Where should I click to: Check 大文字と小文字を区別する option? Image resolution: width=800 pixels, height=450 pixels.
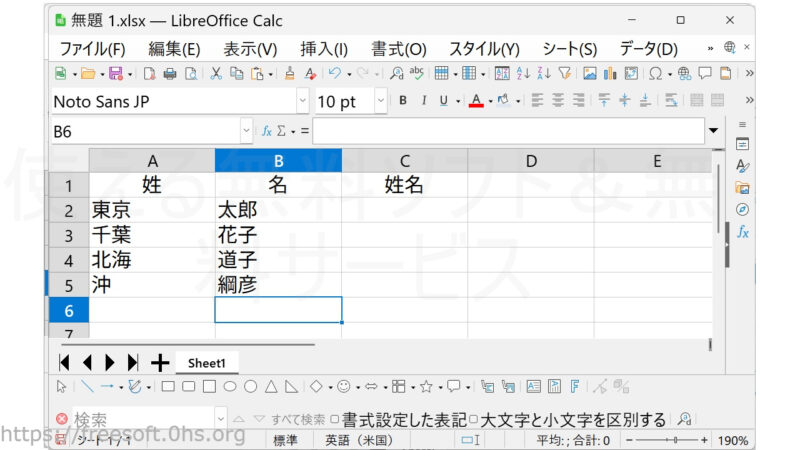(474, 419)
